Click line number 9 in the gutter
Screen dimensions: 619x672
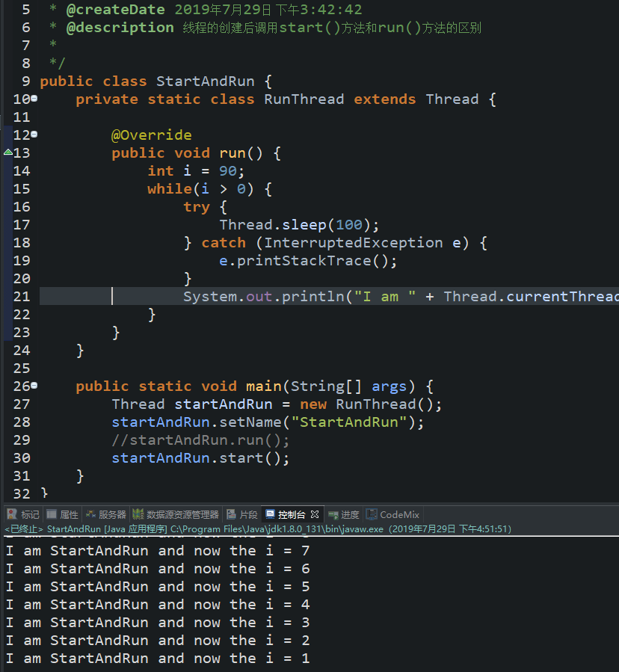(x=25, y=81)
